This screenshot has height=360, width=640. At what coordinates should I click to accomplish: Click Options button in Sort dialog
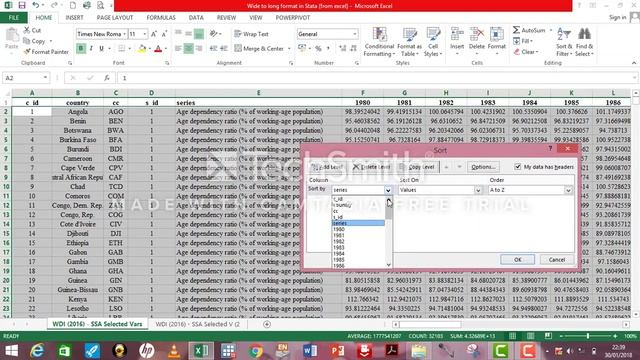(x=483, y=167)
